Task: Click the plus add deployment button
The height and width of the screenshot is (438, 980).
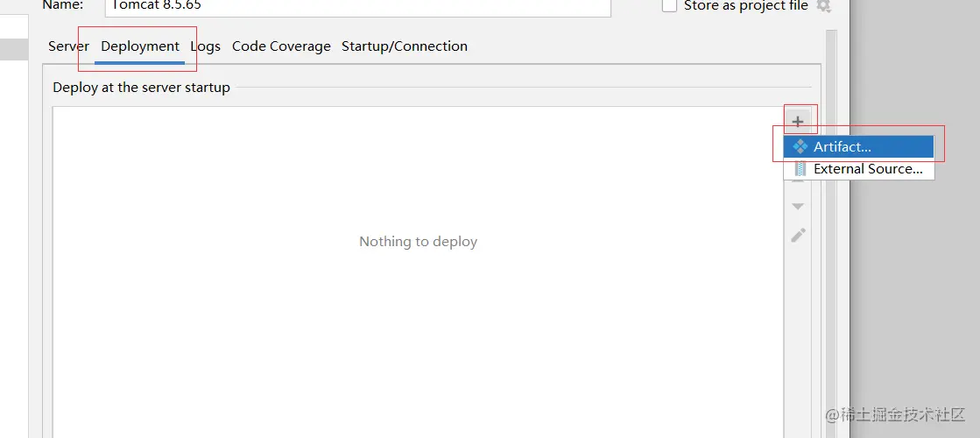Action: [798, 121]
